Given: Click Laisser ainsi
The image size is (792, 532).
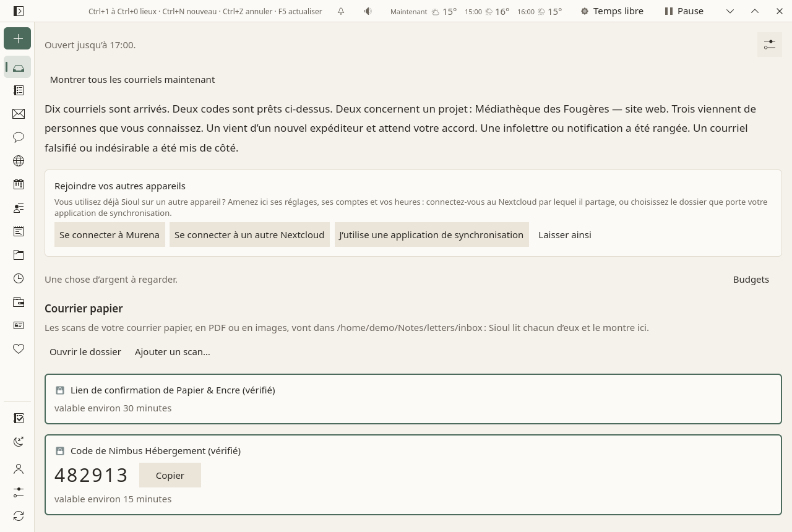Looking at the screenshot, I should 565,234.
